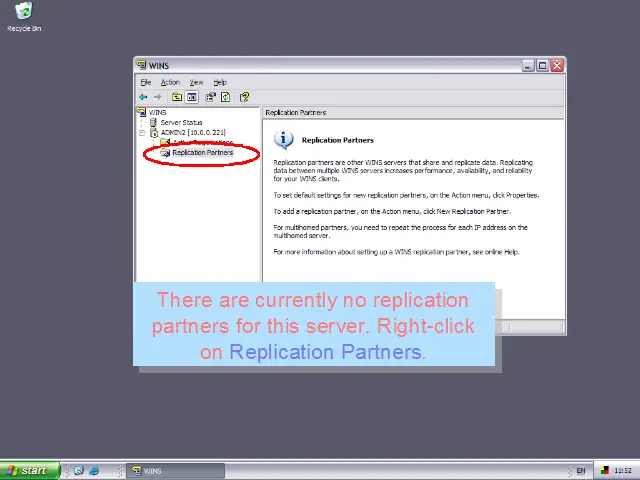The height and width of the screenshot is (480, 640).
Task: Collapse the ADMIN2 server node
Action: 142,132
